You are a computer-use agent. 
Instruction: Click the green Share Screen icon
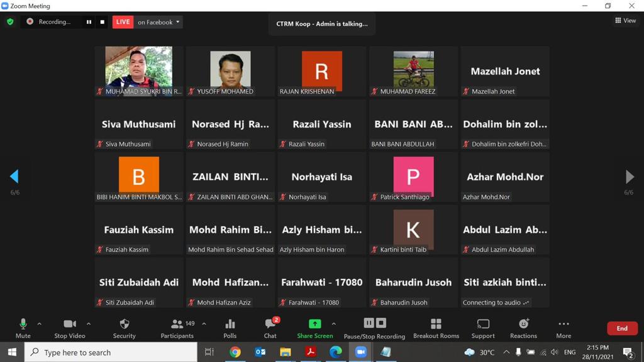click(x=314, y=324)
